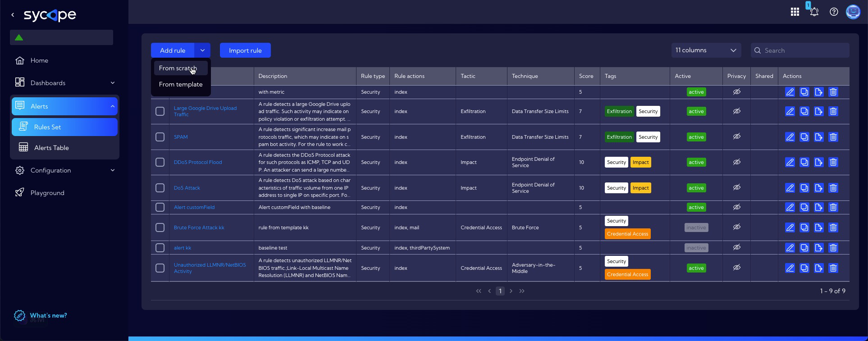Export the alert kk rule

pos(819,248)
